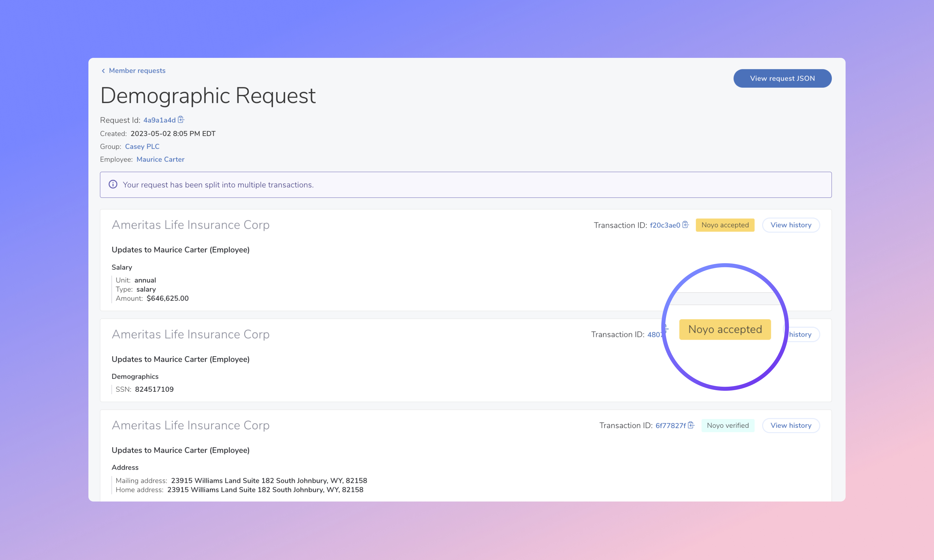The height and width of the screenshot is (560, 934).
Task: Select created date 2023-05-02 8:05 PM EDT
Action: (x=173, y=133)
